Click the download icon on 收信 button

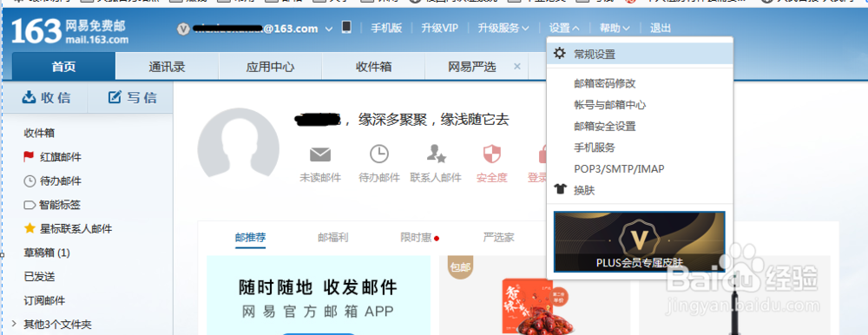(29, 97)
